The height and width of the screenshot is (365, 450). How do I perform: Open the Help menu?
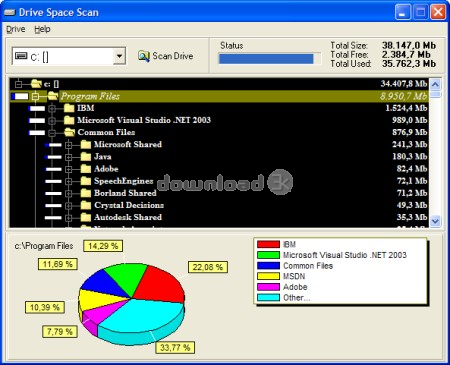point(42,29)
